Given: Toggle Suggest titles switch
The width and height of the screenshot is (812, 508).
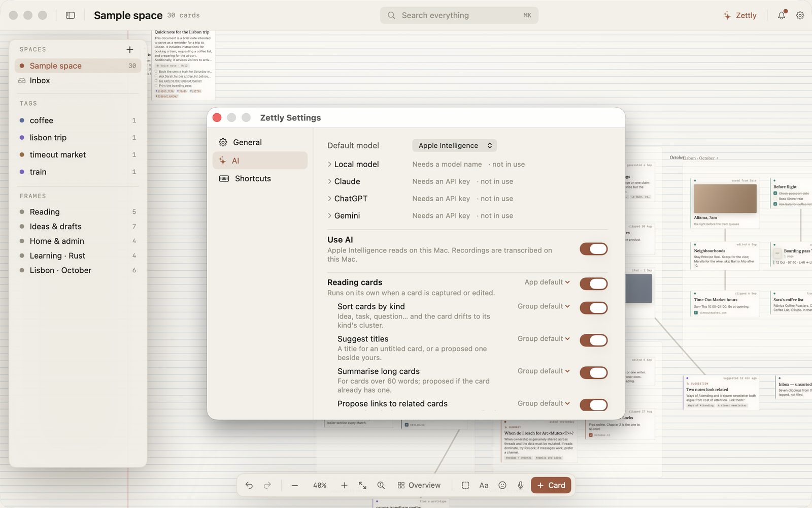Looking at the screenshot, I should tap(594, 340).
